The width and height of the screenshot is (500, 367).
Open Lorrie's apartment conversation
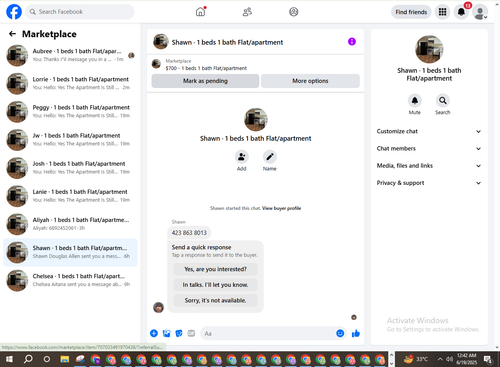pos(70,83)
